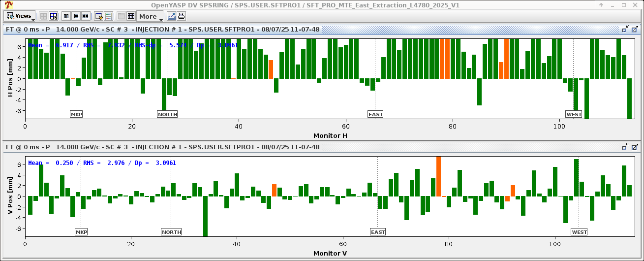Click the export/share arrow icon
The width and height of the screenshot is (644, 261).
pos(171,16)
